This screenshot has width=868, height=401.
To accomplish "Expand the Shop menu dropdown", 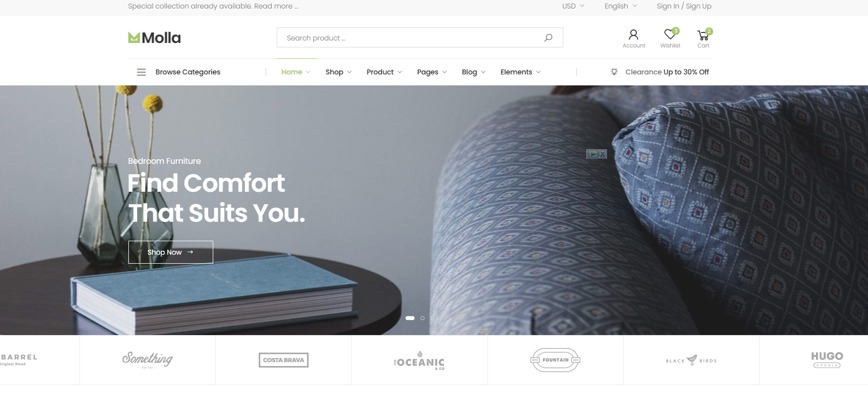I will (339, 72).
